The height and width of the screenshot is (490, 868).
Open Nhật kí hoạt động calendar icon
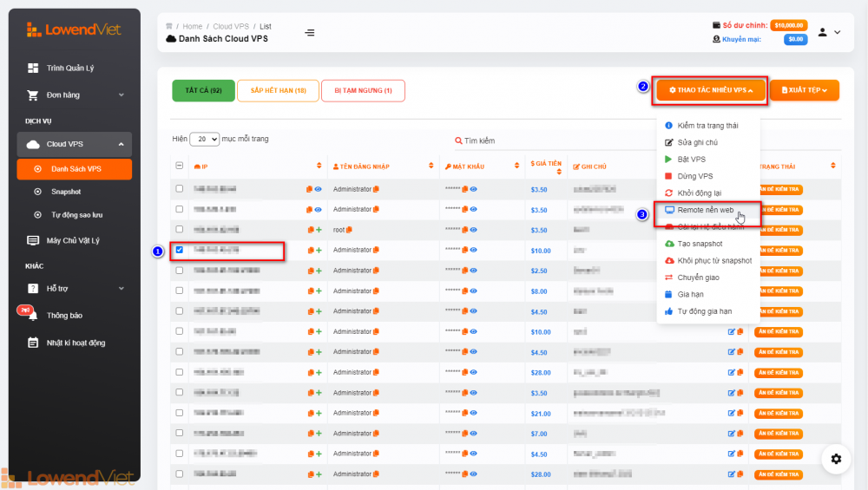tap(33, 343)
